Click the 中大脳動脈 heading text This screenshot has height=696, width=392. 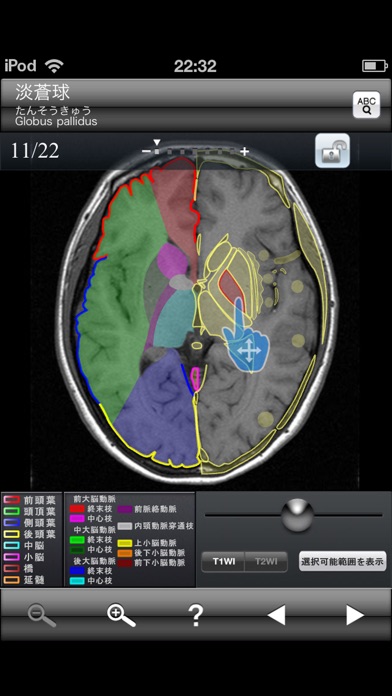point(95,530)
